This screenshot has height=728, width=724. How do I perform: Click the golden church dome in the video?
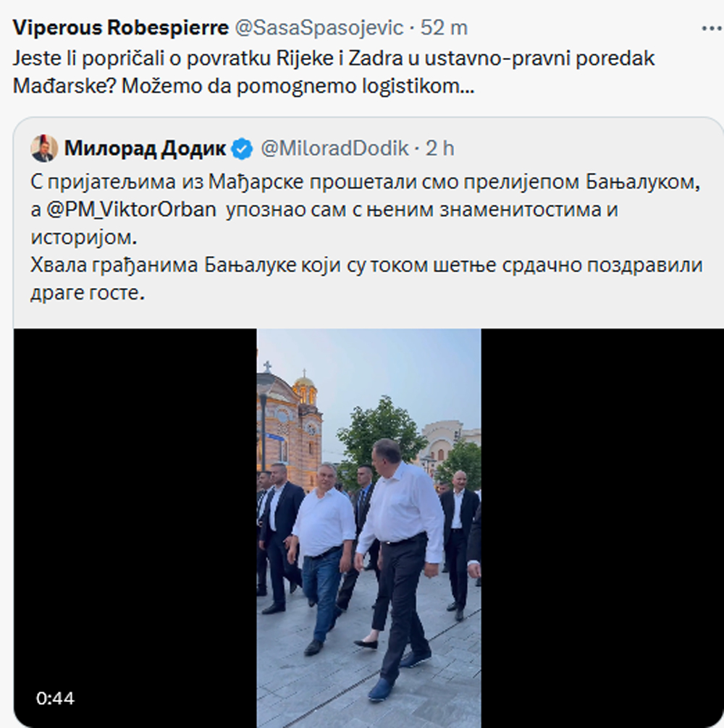click(304, 386)
